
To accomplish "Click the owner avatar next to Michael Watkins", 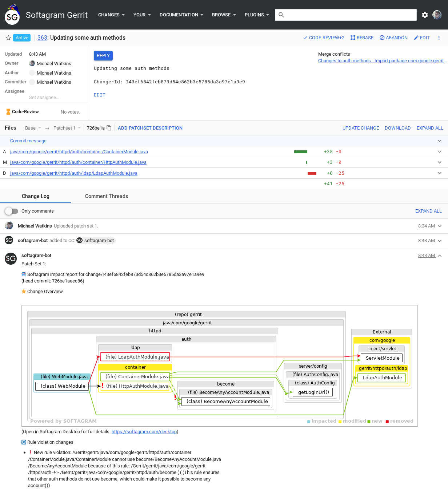I will pos(32,63).
